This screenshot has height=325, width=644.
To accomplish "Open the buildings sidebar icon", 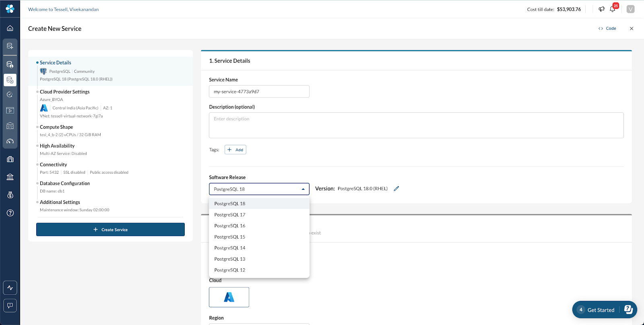I will point(10,159).
